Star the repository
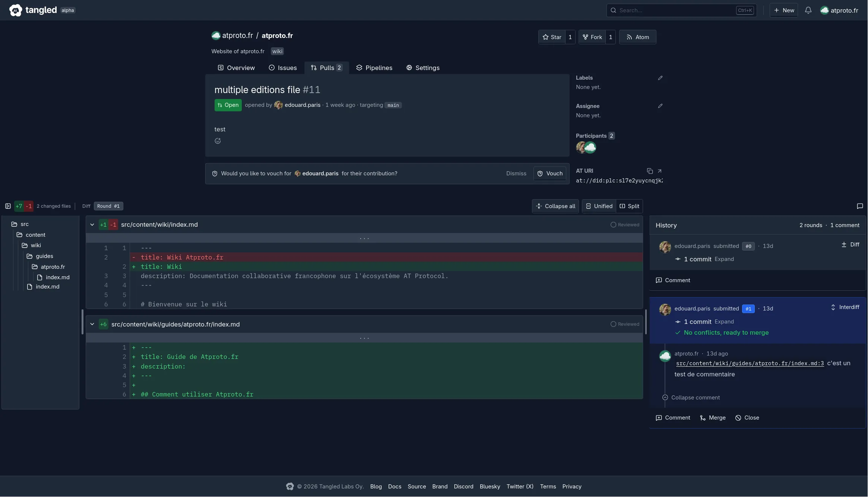 552,37
